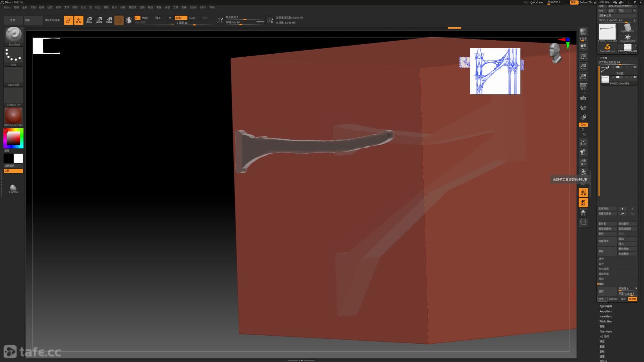Toggle Zadd sculpt mode
This screenshot has height=362, width=644.
pos(181,18)
